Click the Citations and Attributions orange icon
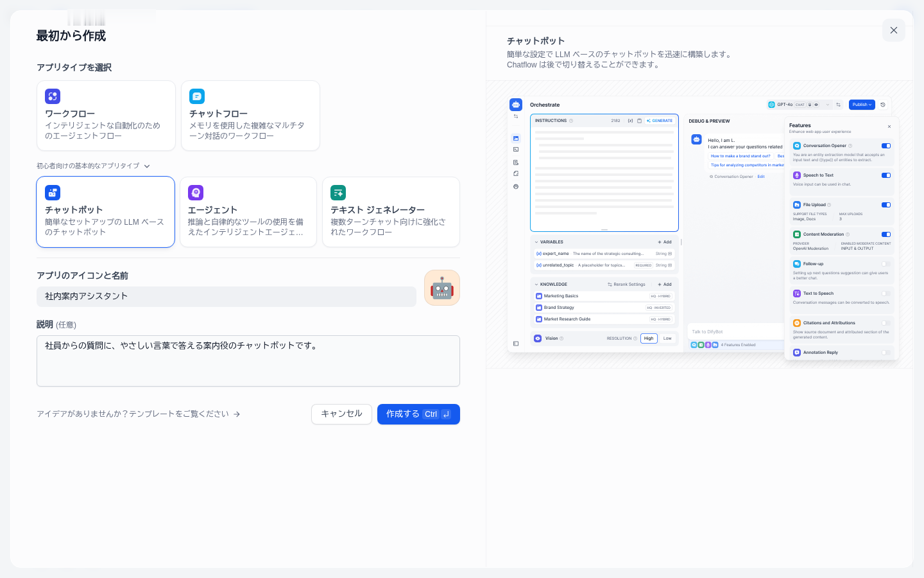 [797, 323]
